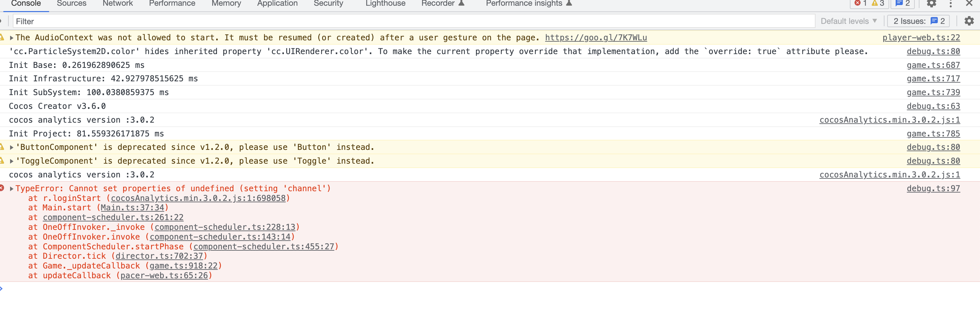Open DevTools settings gear in top bar
The height and width of the screenshot is (332, 980).
click(x=931, y=4)
